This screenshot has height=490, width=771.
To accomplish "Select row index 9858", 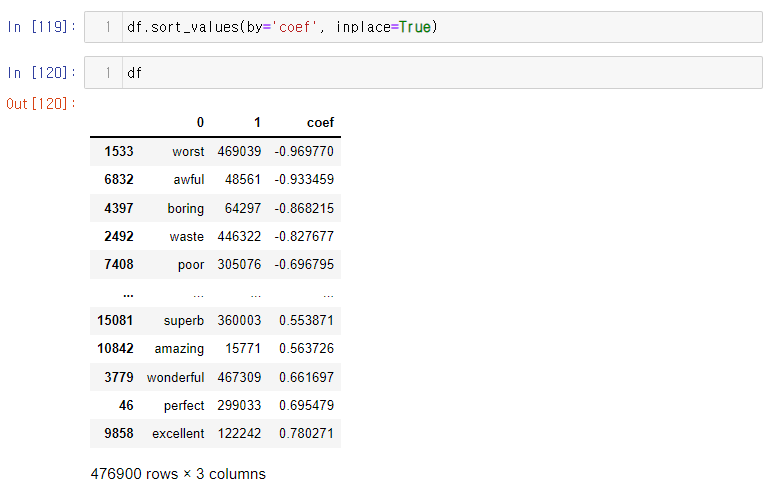I will click(119, 433).
